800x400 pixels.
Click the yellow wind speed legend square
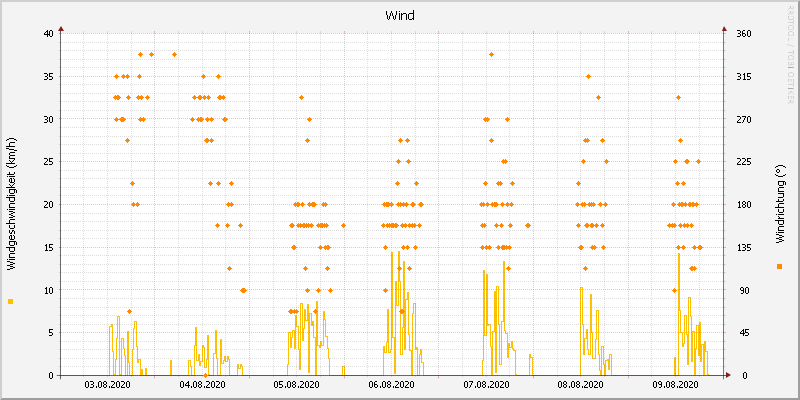pyautogui.click(x=11, y=302)
